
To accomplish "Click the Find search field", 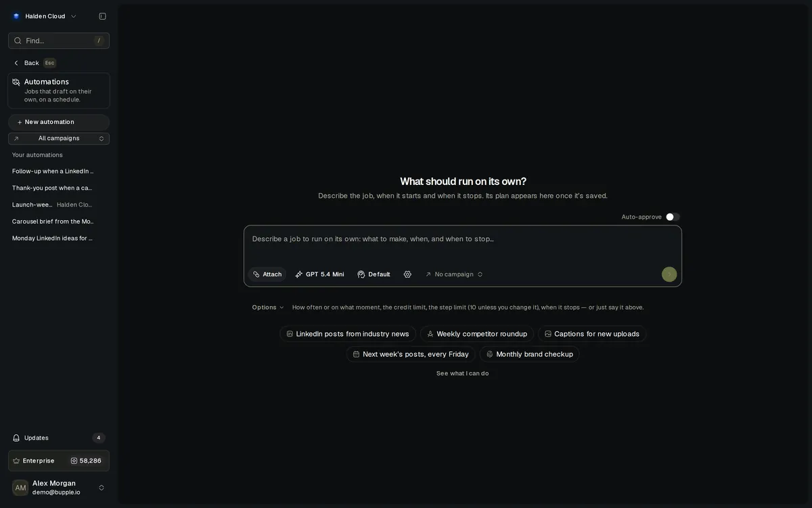I will coord(59,41).
